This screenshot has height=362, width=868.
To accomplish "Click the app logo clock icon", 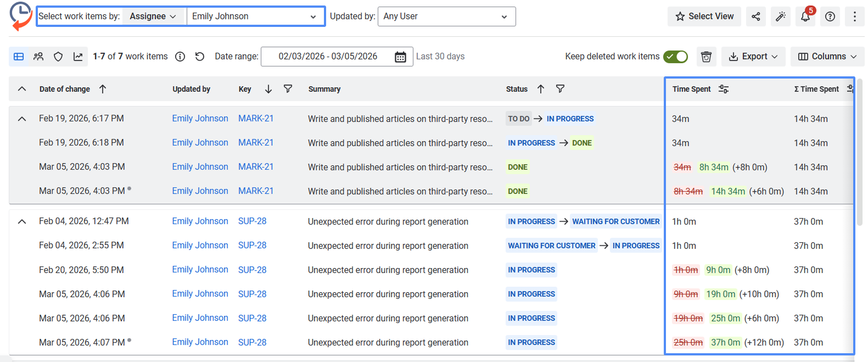I will coord(21,16).
